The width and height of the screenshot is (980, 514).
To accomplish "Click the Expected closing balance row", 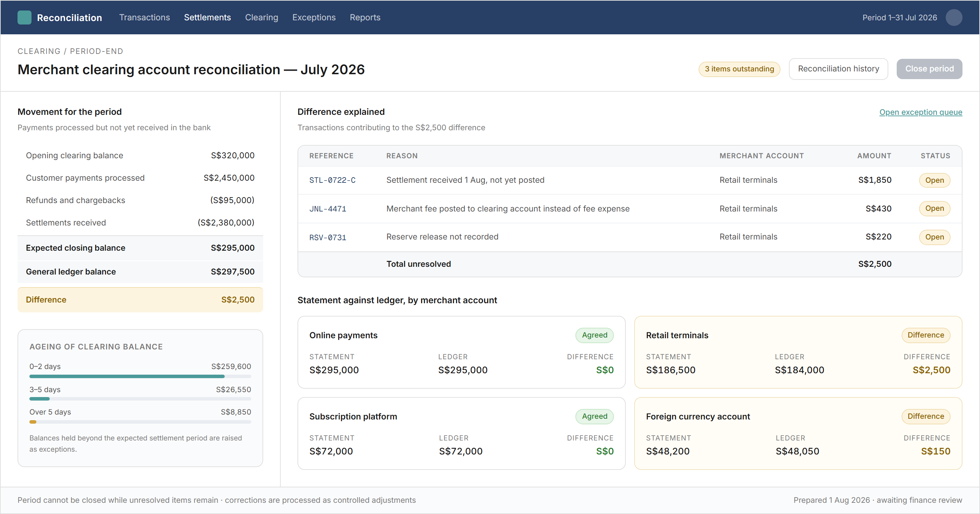I will coord(140,248).
